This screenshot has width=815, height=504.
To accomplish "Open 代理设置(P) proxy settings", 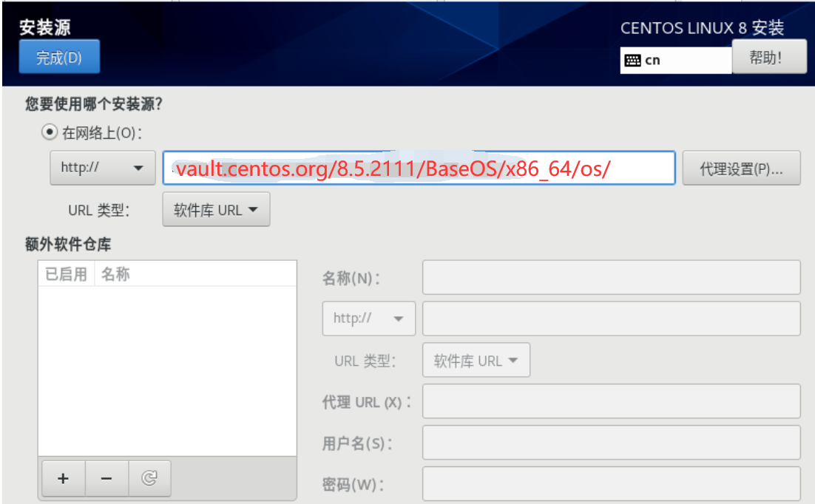I will point(741,168).
